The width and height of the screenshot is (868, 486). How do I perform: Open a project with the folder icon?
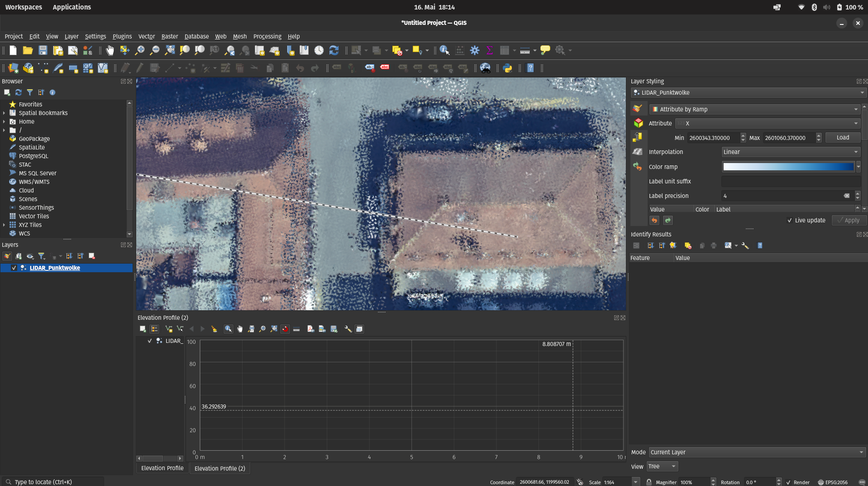click(28, 50)
